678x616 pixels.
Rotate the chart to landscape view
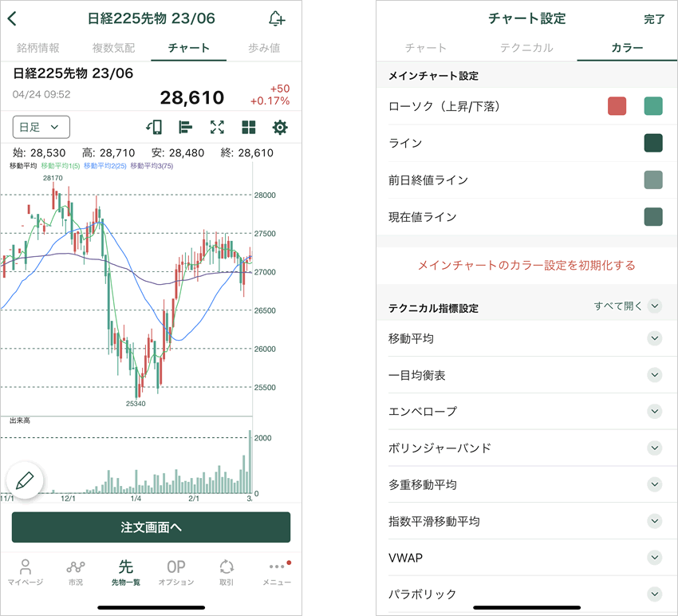154,127
